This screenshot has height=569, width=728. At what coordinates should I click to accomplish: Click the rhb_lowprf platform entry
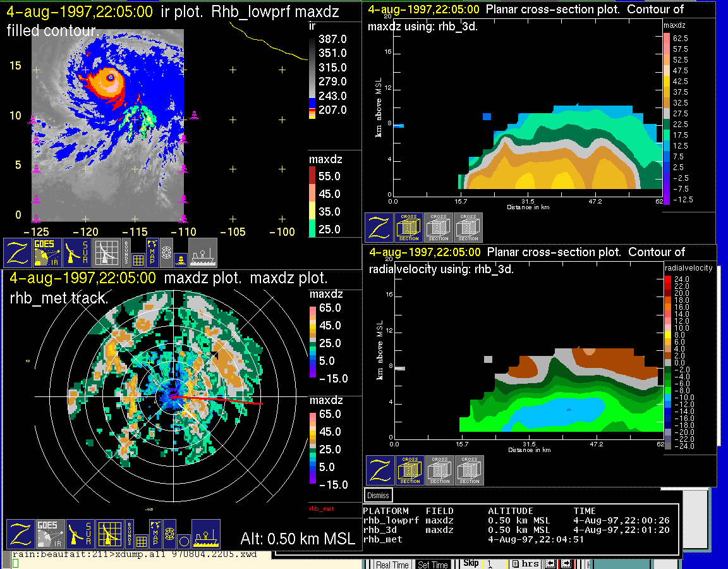pyautogui.click(x=391, y=521)
